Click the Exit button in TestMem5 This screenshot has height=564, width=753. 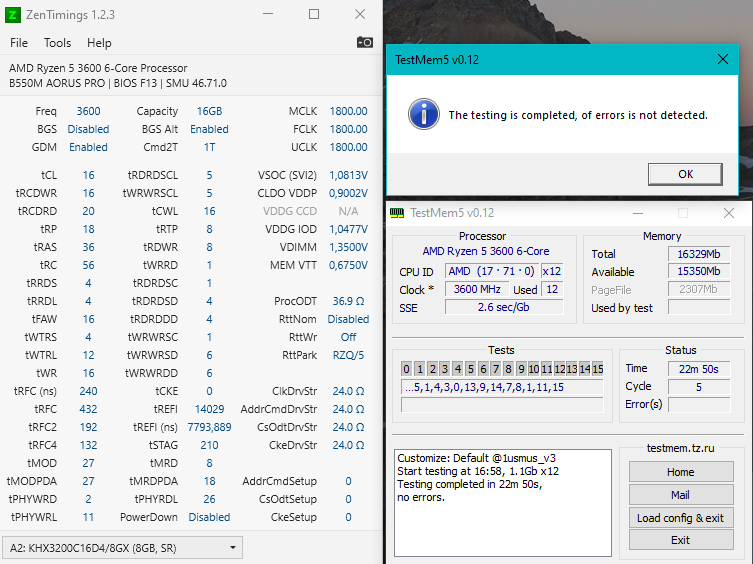(680, 540)
